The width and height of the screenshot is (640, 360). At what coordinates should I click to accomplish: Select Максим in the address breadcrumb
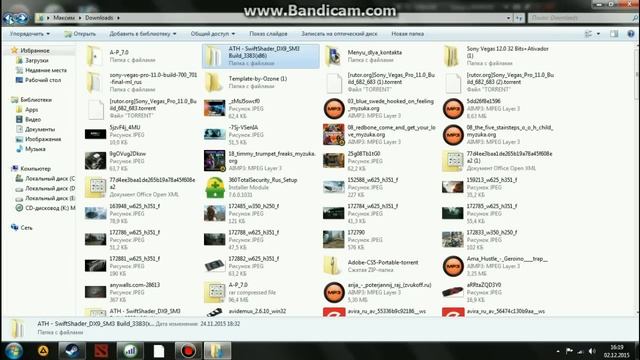(64, 18)
